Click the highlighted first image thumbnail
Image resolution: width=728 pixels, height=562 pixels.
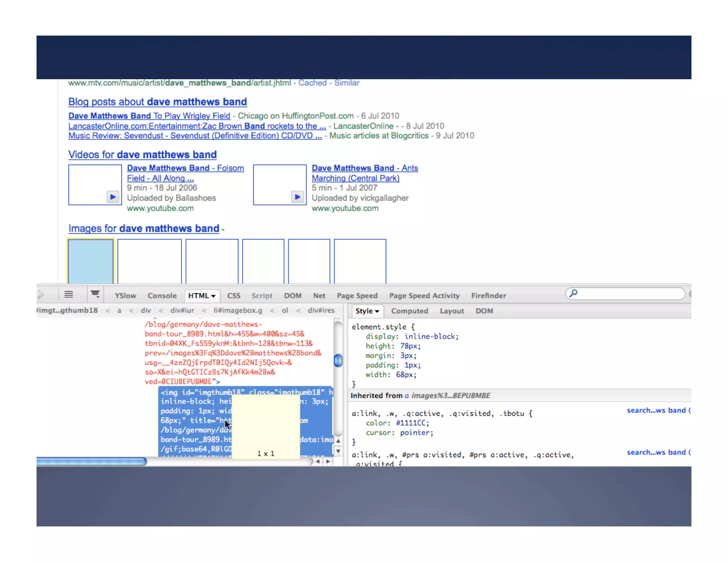pos(91,261)
